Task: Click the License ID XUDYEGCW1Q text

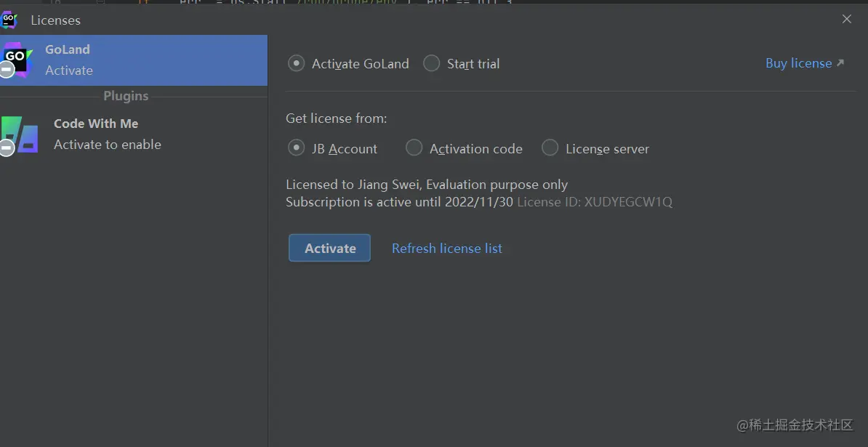Action: tap(595, 202)
